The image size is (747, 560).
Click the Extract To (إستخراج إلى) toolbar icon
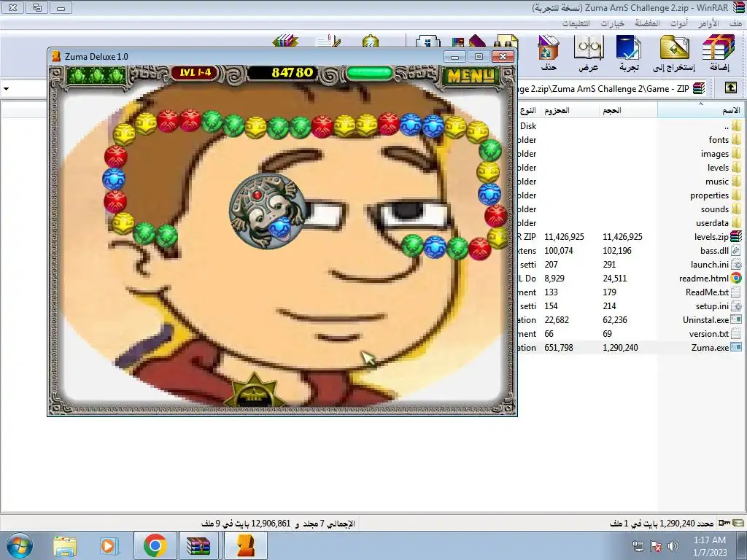pyautogui.click(x=674, y=52)
